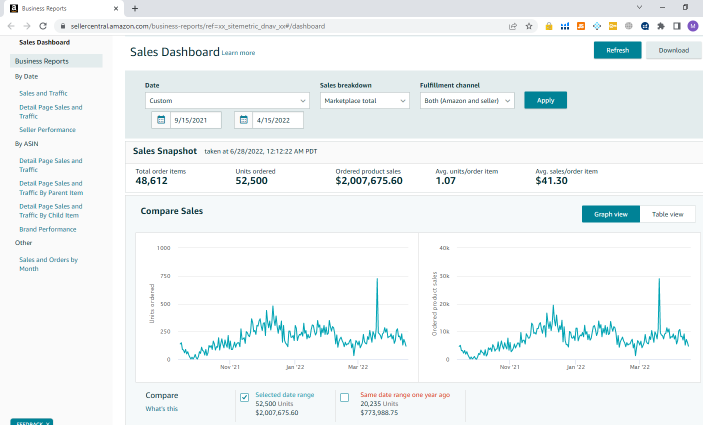Click the share page icon in address bar
This screenshot has width=703, height=425.
point(513,26)
